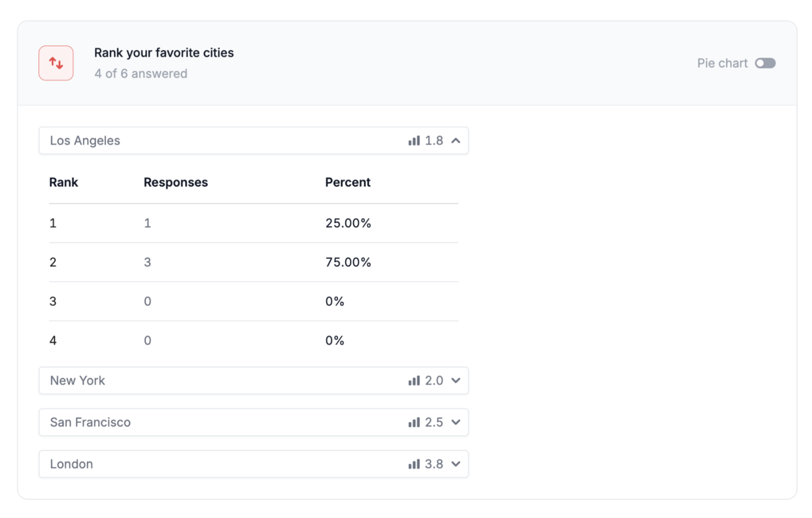
Task: Expand the New York chevron
Action: [456, 381]
